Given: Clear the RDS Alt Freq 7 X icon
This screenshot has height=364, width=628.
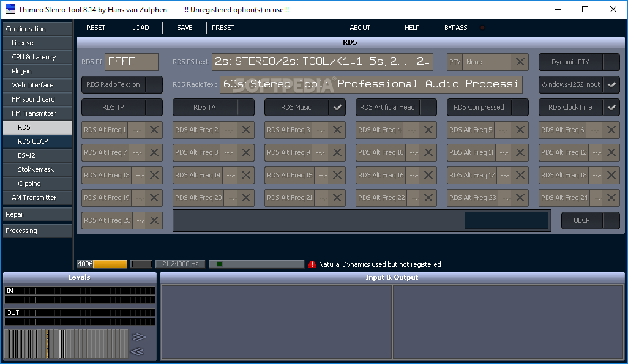Looking at the screenshot, I should tap(154, 152).
